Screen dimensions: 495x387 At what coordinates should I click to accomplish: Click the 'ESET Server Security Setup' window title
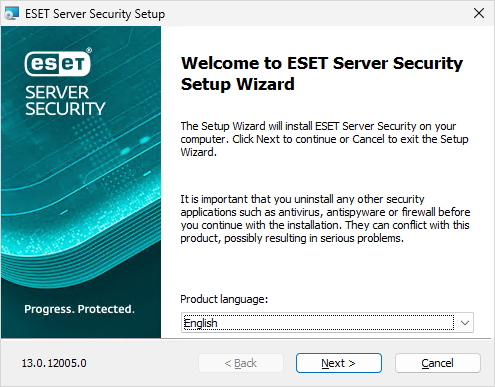pos(95,14)
